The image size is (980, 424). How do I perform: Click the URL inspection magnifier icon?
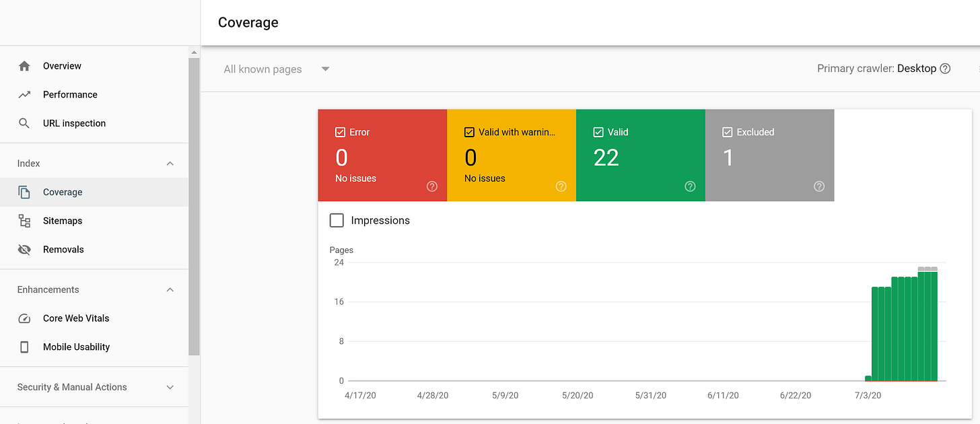(x=24, y=123)
